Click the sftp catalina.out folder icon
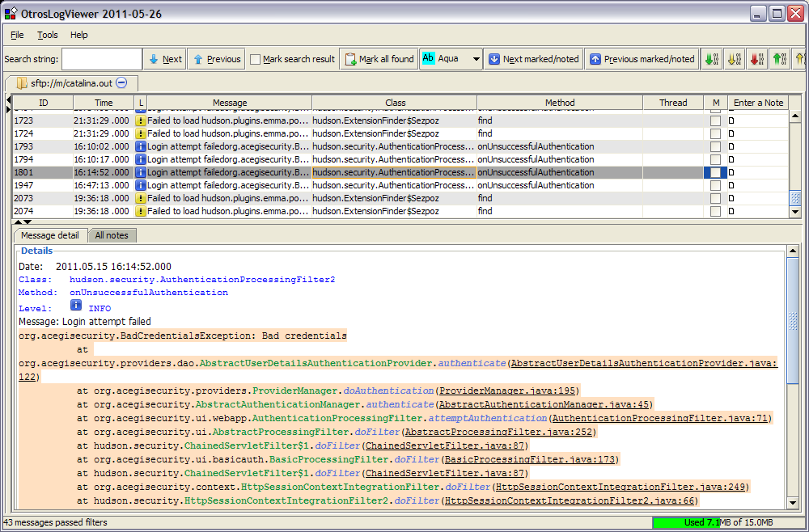Viewport: 809px width, 532px height. click(23, 82)
